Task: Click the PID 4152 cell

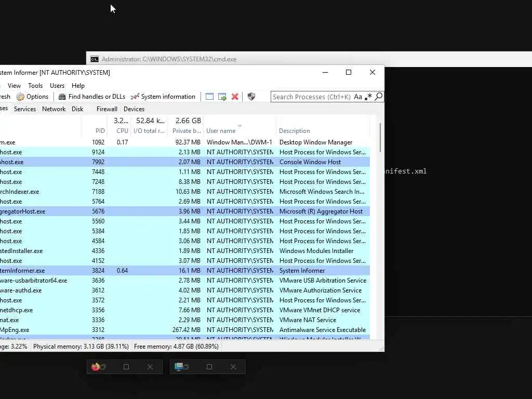Action: tap(98, 261)
